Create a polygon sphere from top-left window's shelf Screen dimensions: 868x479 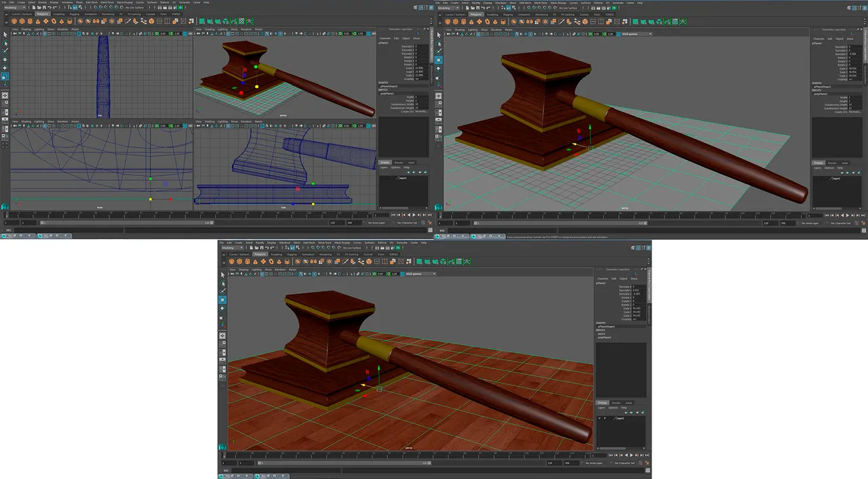click(14, 21)
